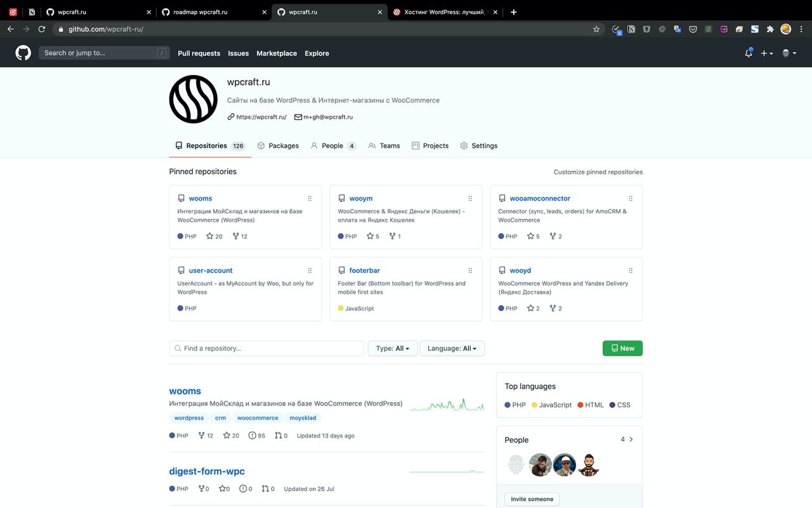Screen dimensions: 812x508
Task: Click the first member avatar in People
Action: point(517,465)
